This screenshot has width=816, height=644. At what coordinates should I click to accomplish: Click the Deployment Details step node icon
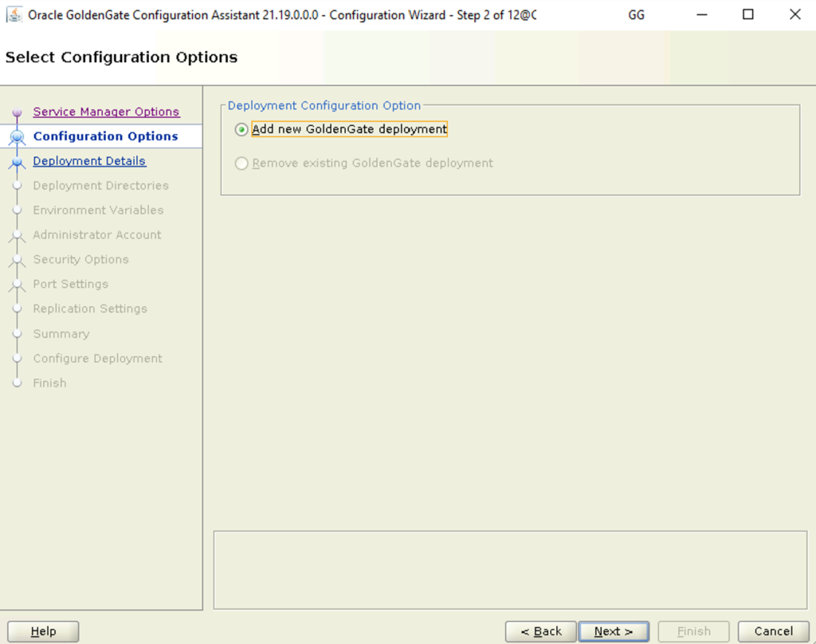(x=18, y=162)
